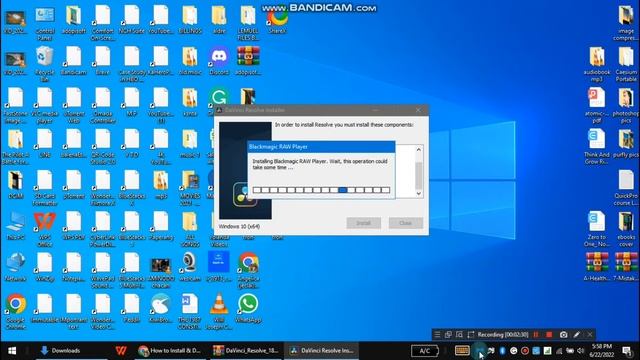Image resolution: width=640 pixels, height=360 pixels.
Task: Select the This PC desktop icon
Action: pyautogui.click(x=16, y=225)
